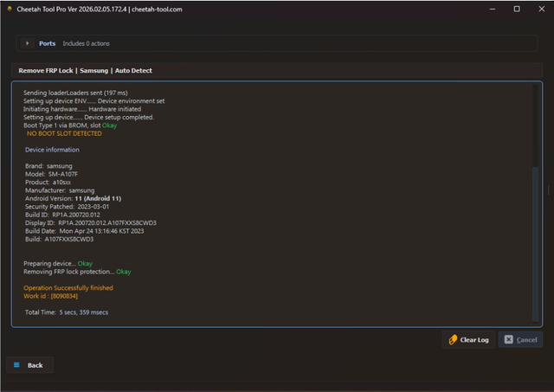Screen dimensions: 554x392
Task: Click the broom icon on Clear Log
Action: (x=453, y=340)
